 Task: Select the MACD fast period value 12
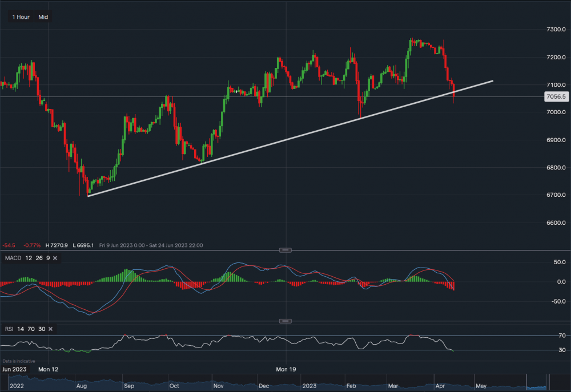click(x=29, y=258)
